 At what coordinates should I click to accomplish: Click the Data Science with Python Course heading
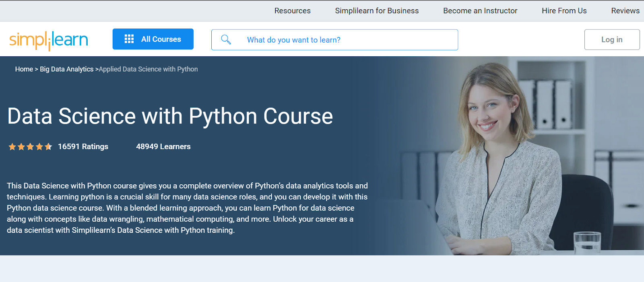170,116
